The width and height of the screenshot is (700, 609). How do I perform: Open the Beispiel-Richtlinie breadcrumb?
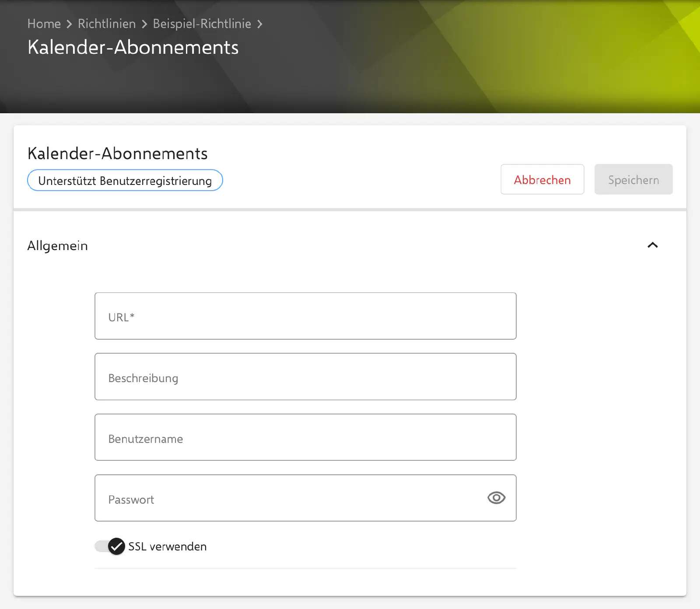click(202, 24)
